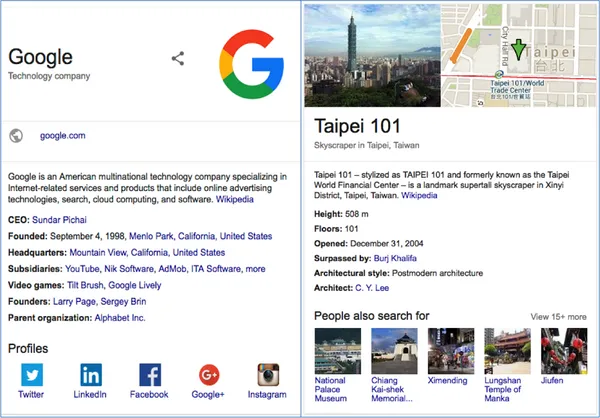Open the Google+ profile icon
Image resolution: width=600 pixels, height=418 pixels.
[209, 374]
